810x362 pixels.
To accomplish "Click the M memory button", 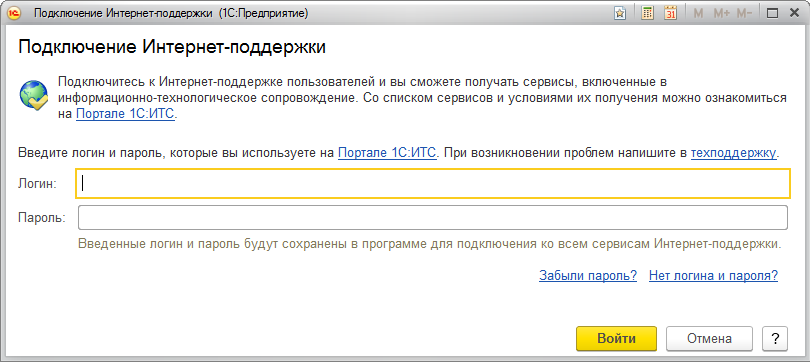I will pyautogui.click(x=698, y=14).
